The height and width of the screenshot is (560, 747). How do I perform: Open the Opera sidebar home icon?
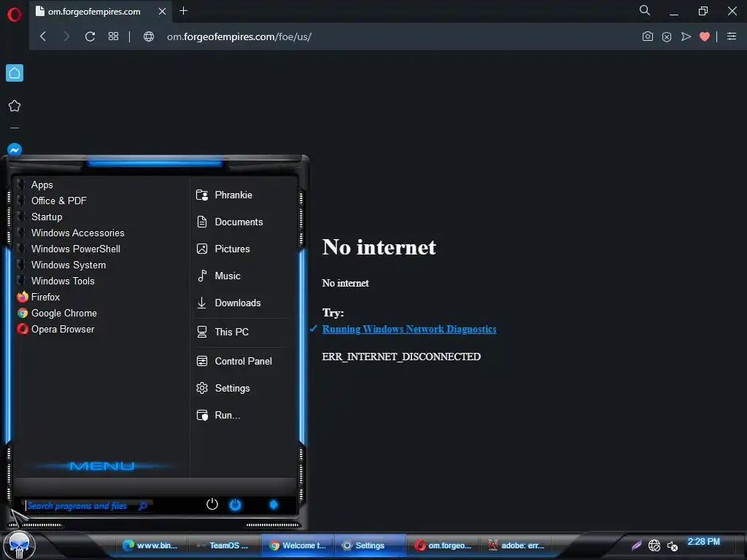[x=15, y=73]
